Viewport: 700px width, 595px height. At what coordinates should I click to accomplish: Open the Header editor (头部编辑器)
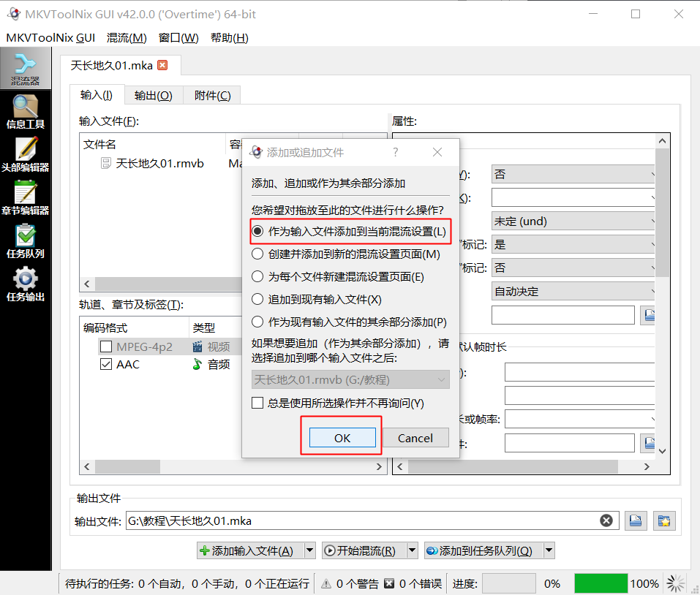25,155
